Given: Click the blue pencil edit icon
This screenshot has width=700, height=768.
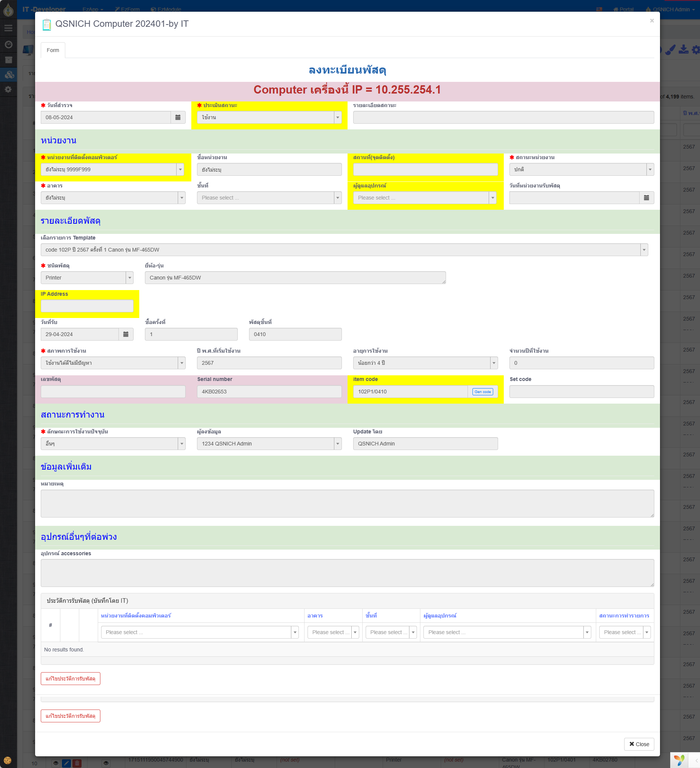Looking at the screenshot, I should point(66,763).
